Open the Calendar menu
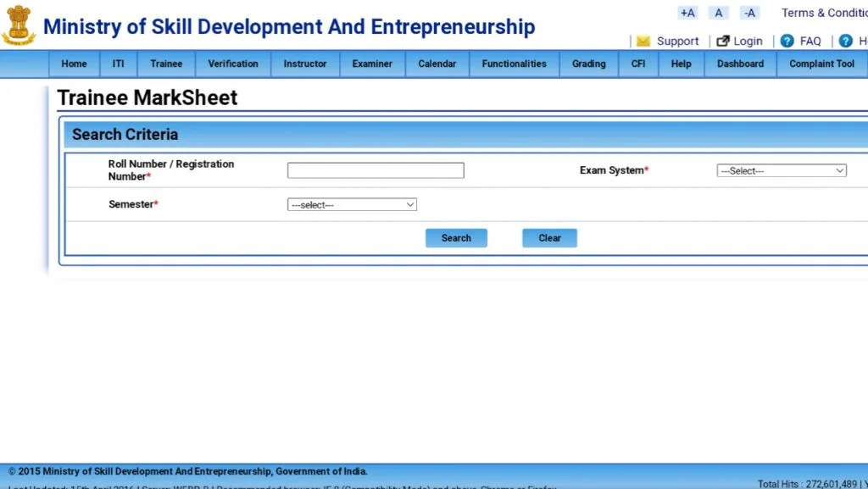The height and width of the screenshot is (489, 868). (x=437, y=64)
